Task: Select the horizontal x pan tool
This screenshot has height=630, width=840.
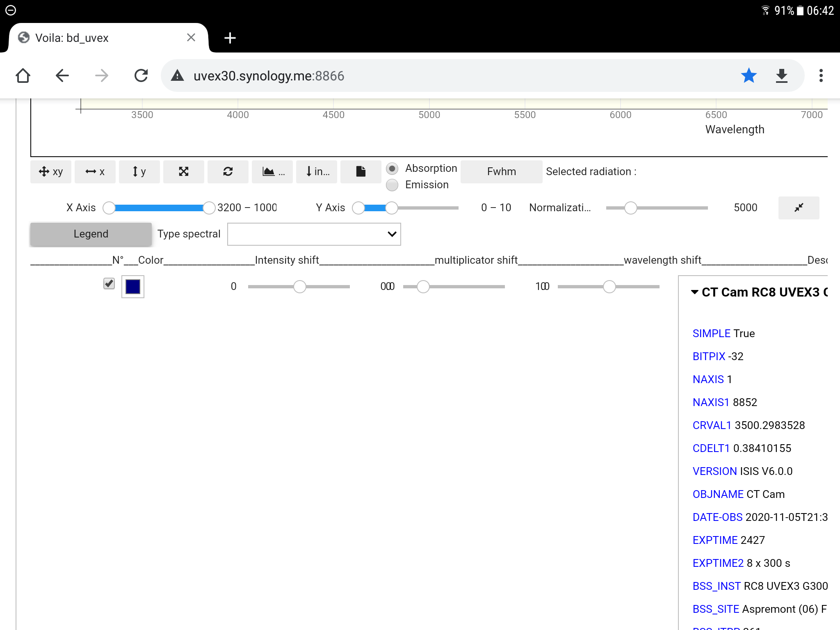Action: click(95, 171)
